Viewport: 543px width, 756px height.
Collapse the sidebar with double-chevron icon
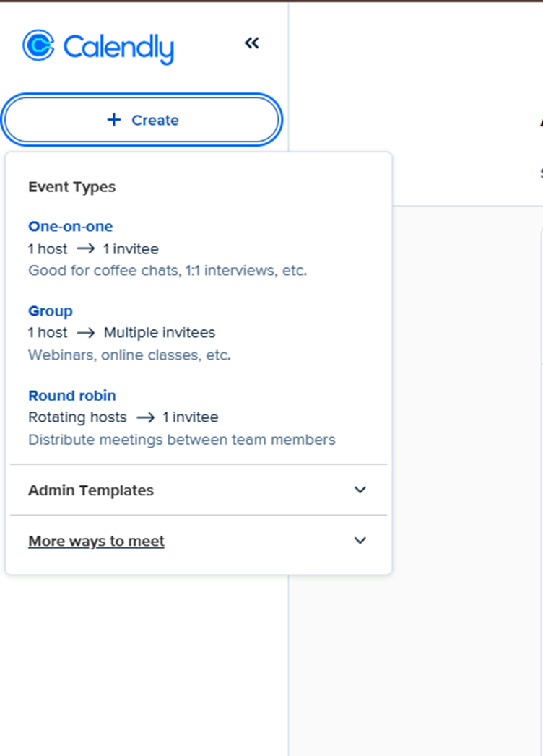[251, 43]
